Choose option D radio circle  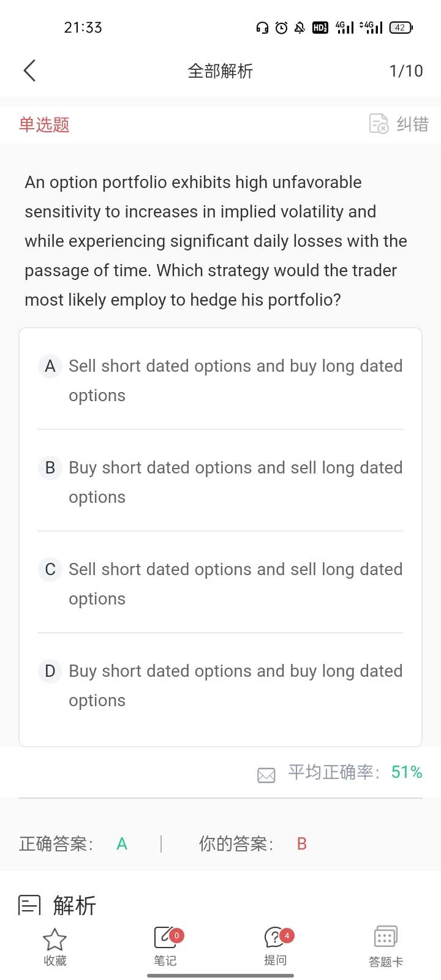coord(50,671)
